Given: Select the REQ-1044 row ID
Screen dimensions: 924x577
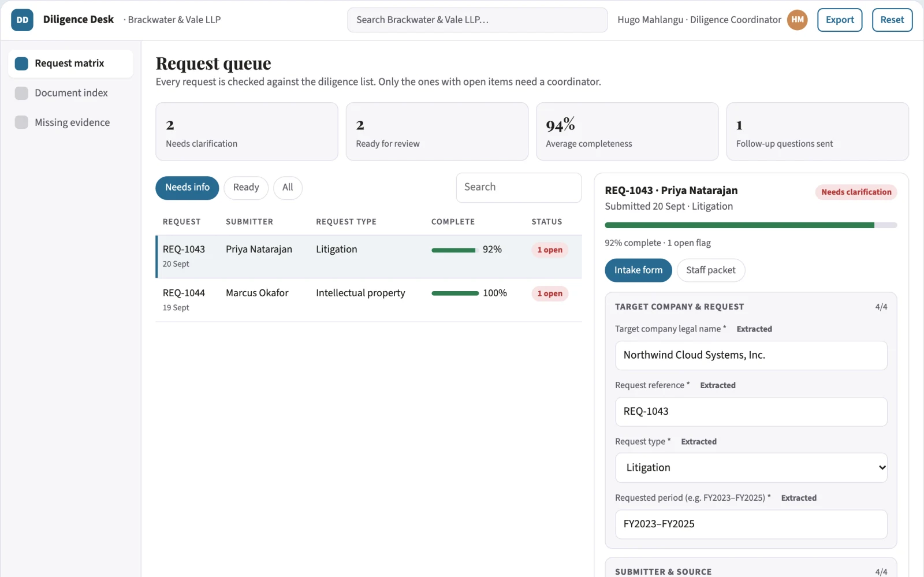Looking at the screenshot, I should pyautogui.click(x=184, y=293).
